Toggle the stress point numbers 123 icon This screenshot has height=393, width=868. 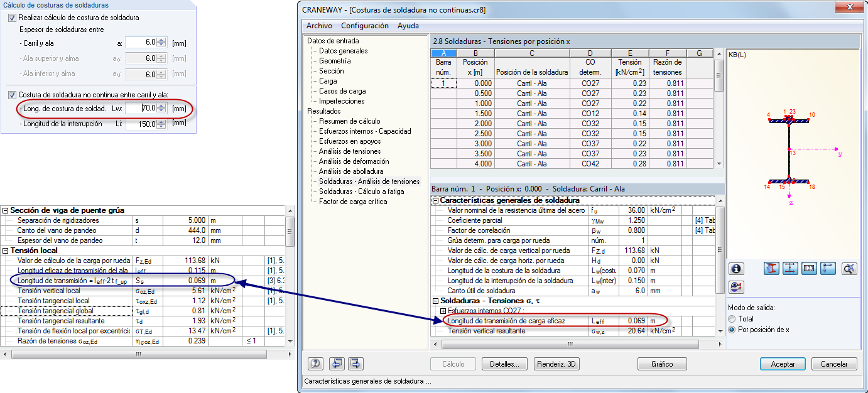pos(809,268)
